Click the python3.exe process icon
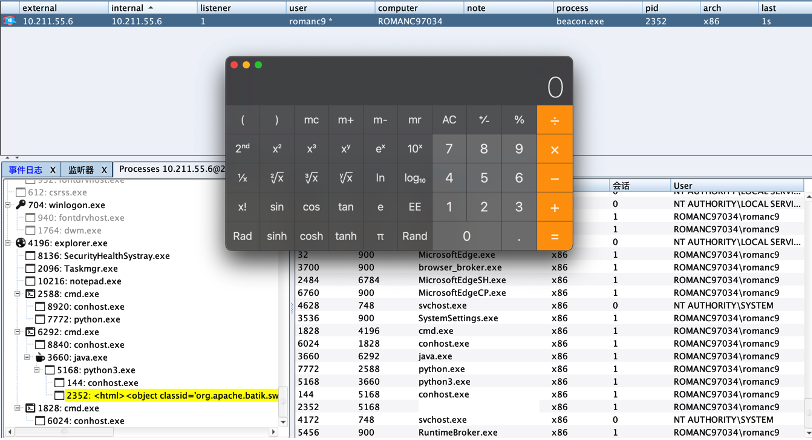The width and height of the screenshot is (812, 440). click(x=50, y=370)
